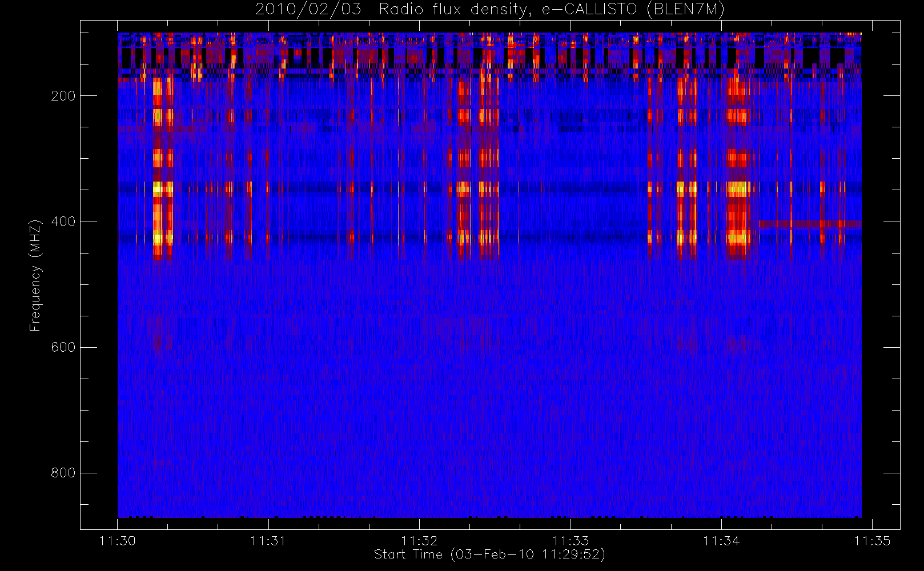
Task: Select the 600 frequency axis label
Action: 63,347
